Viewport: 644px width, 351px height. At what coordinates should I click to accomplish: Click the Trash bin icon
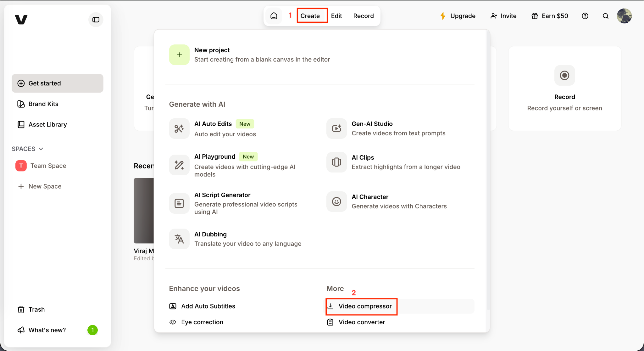click(x=21, y=309)
